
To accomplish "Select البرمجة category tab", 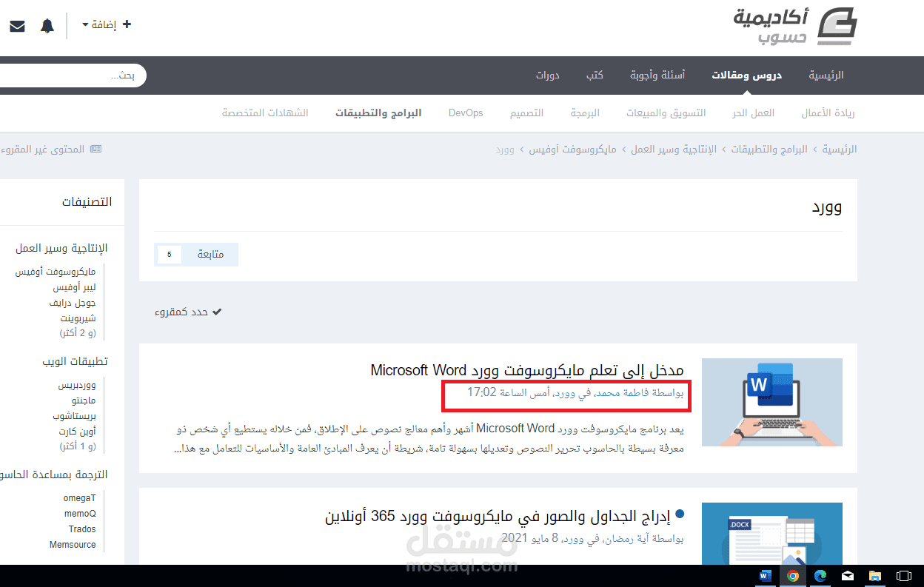I will click(x=585, y=113).
